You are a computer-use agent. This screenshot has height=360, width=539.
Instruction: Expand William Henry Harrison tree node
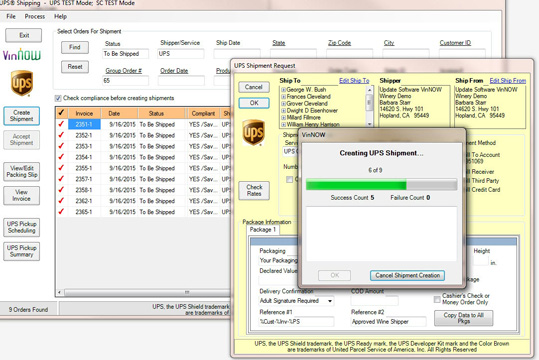[x=284, y=124]
